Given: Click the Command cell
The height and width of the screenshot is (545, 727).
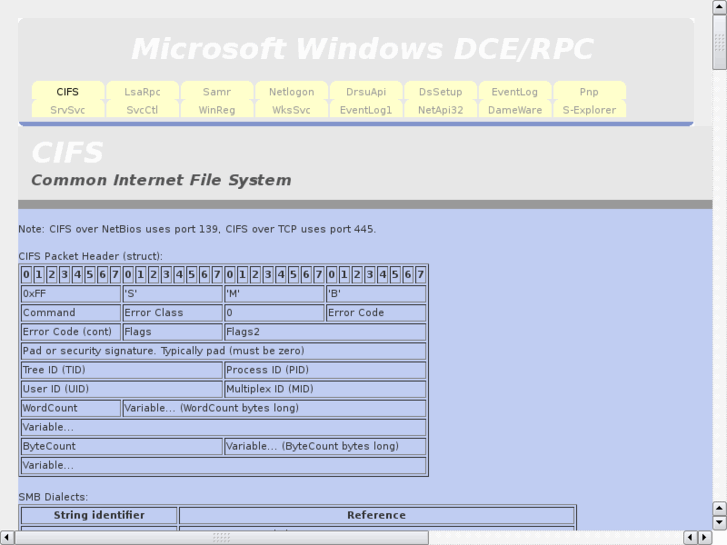Looking at the screenshot, I should coord(71,313).
